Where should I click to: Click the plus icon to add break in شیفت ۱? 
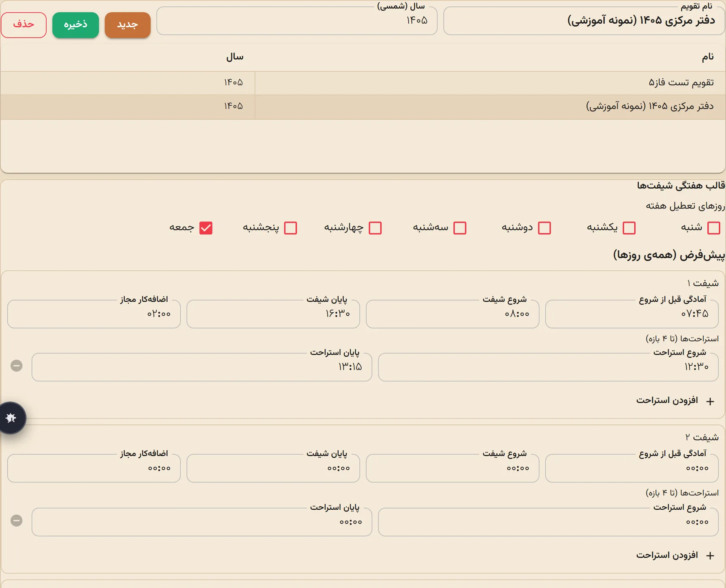pos(710,401)
